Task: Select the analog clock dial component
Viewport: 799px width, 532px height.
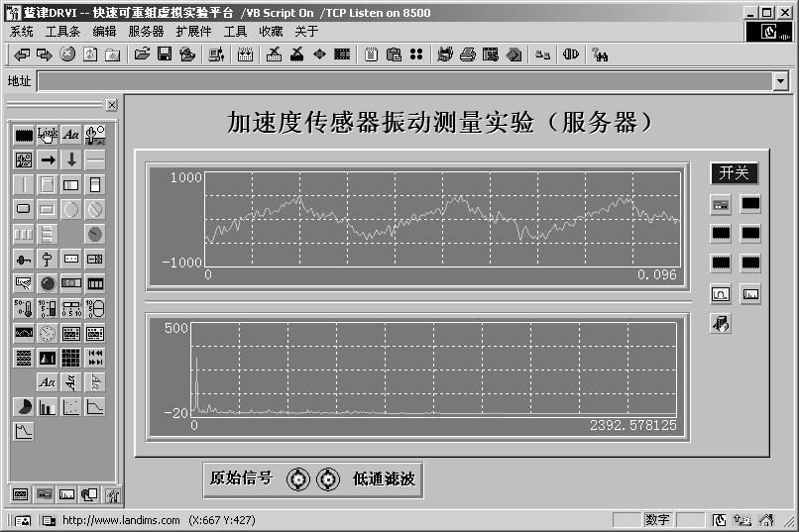Action: [48, 333]
